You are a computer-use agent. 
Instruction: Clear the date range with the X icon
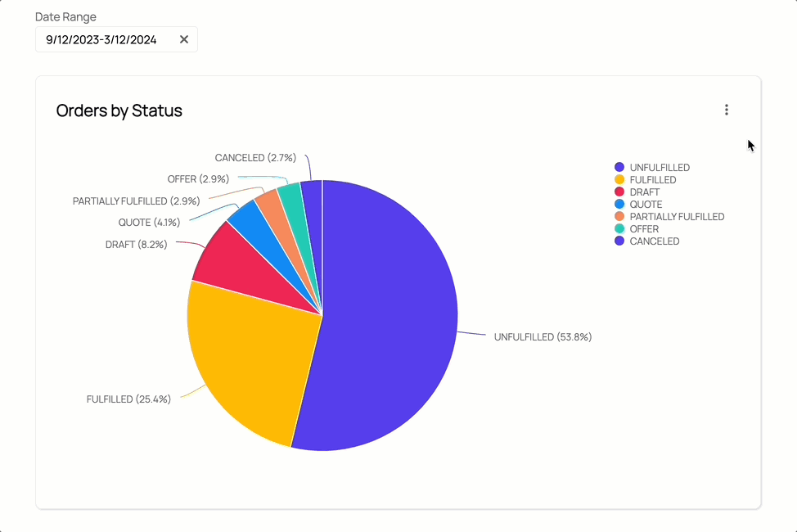[x=184, y=39]
